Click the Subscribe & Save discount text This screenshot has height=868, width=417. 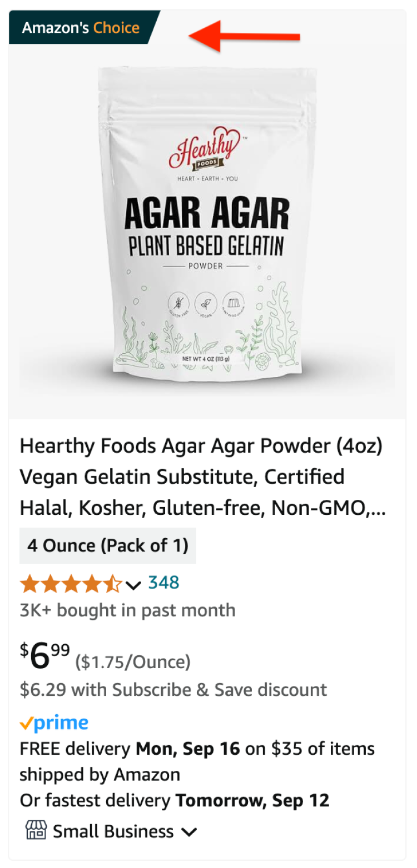(x=173, y=690)
